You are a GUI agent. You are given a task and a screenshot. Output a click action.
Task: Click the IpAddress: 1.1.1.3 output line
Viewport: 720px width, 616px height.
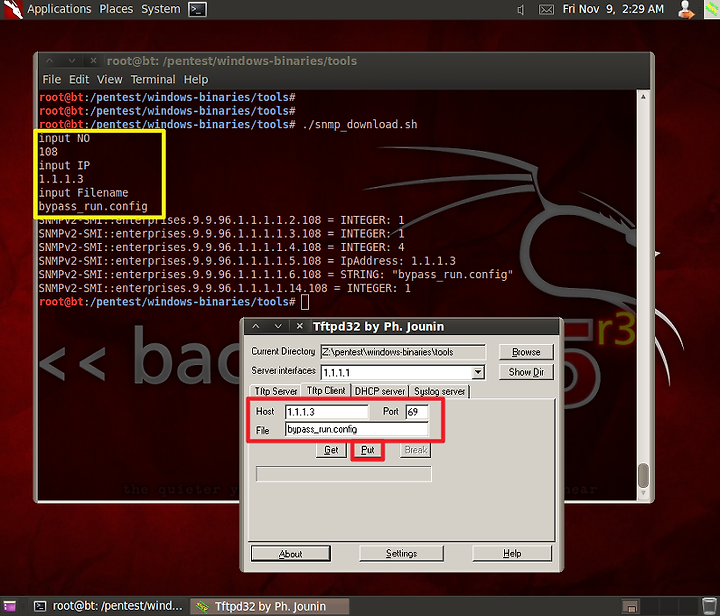coord(247,261)
